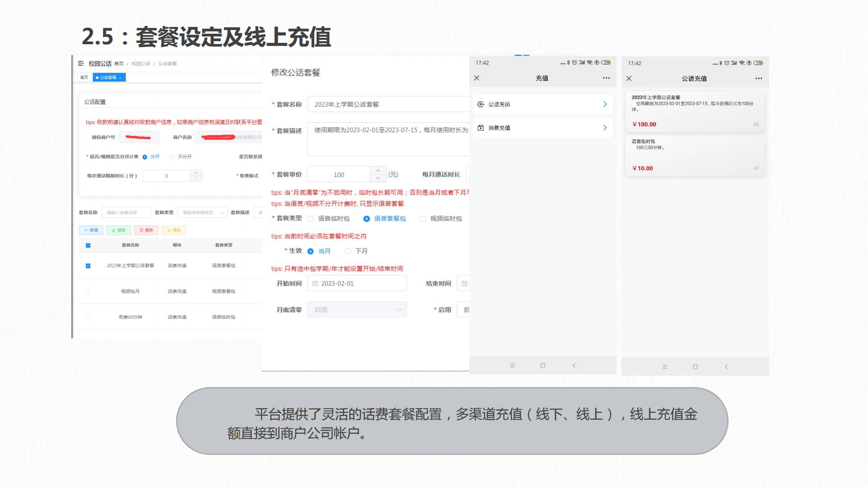
Task: Click the calendar icon in 开始时间 field
Action: click(x=315, y=284)
